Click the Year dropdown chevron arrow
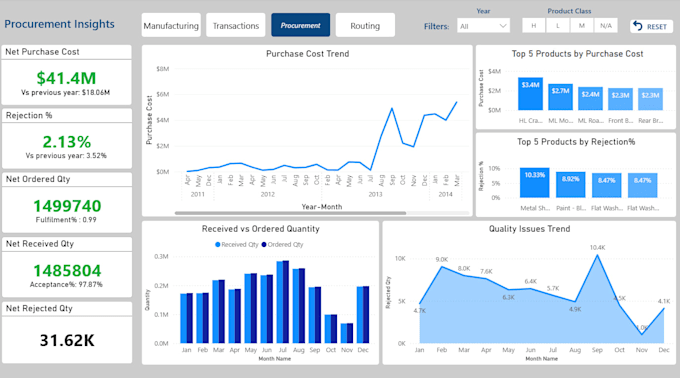Image resolution: width=680 pixels, height=378 pixels. pos(503,26)
